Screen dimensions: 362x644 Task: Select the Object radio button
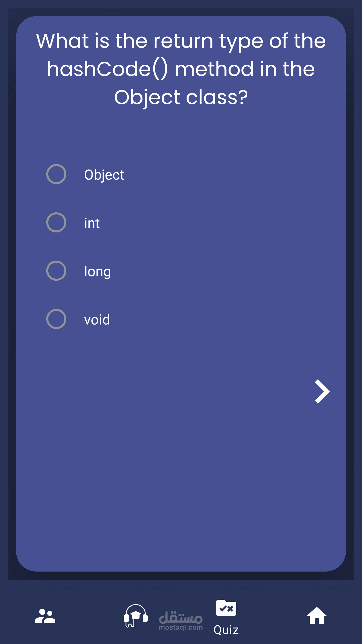56,174
